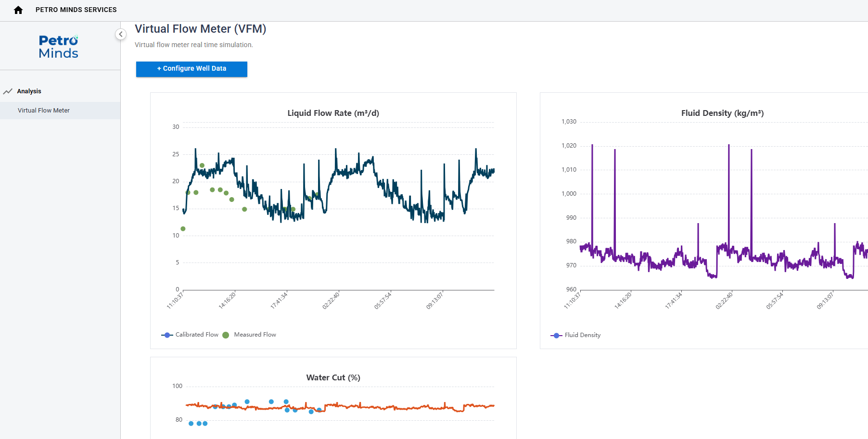The height and width of the screenshot is (439, 868).
Task: Click the home icon in top bar
Action: 18,10
